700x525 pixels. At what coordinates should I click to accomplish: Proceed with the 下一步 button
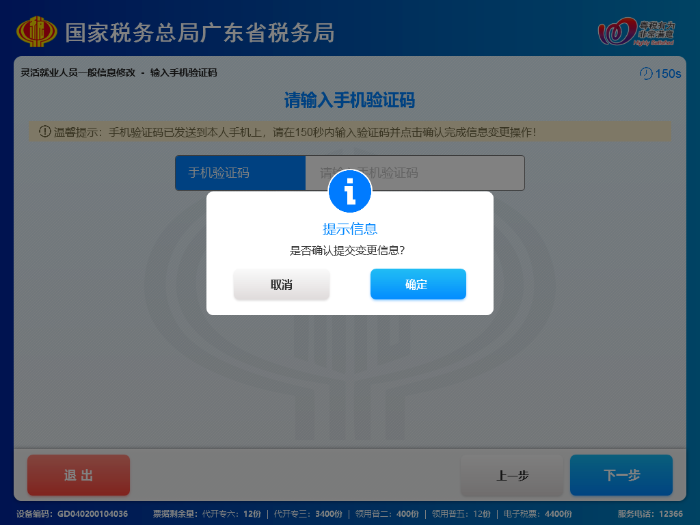(x=621, y=475)
